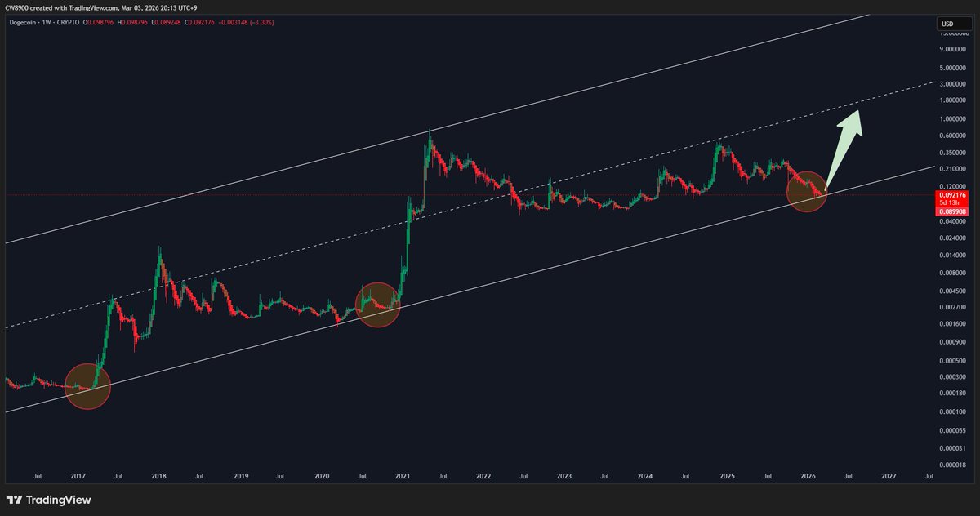980x516 pixels.
Task: Click the 2024 time axis label
Action: (644, 475)
